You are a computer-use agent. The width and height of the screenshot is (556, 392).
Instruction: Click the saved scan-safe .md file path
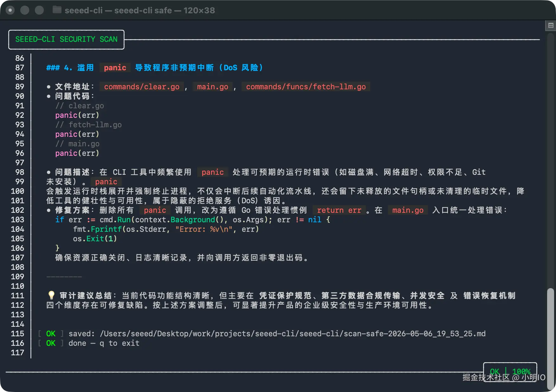coord(293,334)
